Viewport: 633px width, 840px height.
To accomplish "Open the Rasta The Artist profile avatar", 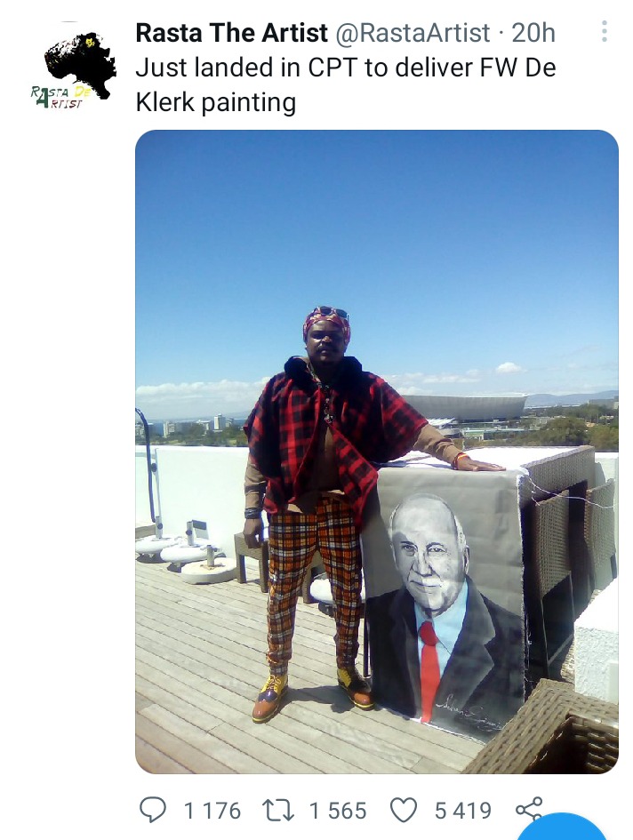I will [x=74, y=68].
